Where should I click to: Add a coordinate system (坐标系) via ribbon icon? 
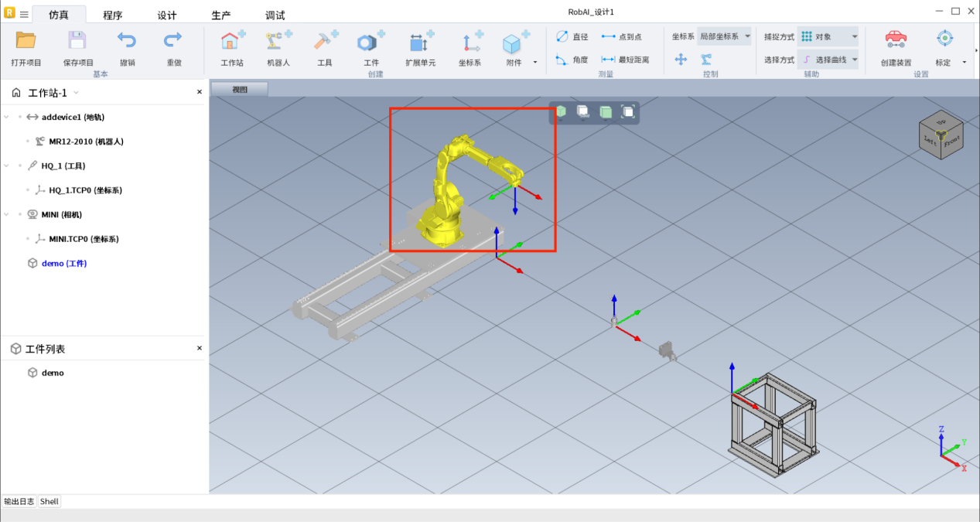pos(470,42)
